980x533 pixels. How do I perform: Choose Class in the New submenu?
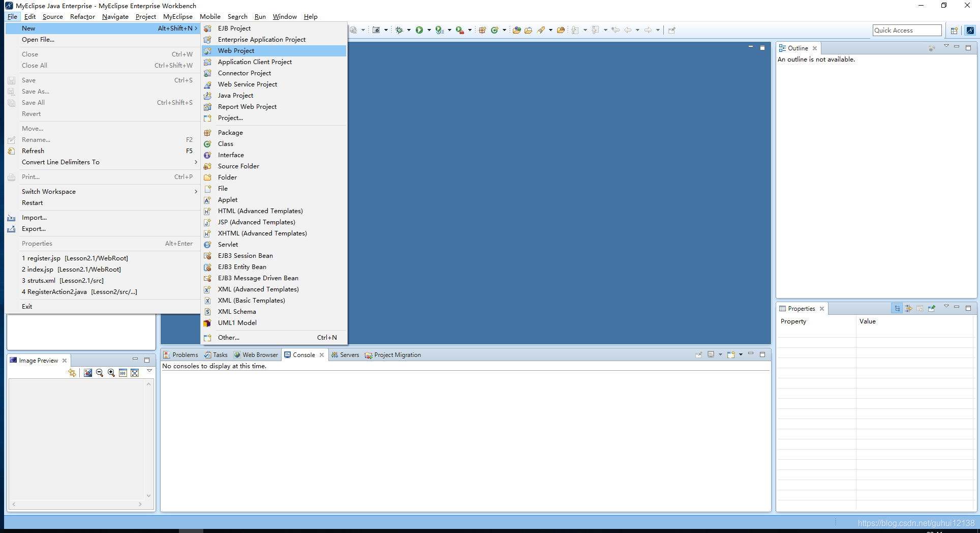click(274, 143)
